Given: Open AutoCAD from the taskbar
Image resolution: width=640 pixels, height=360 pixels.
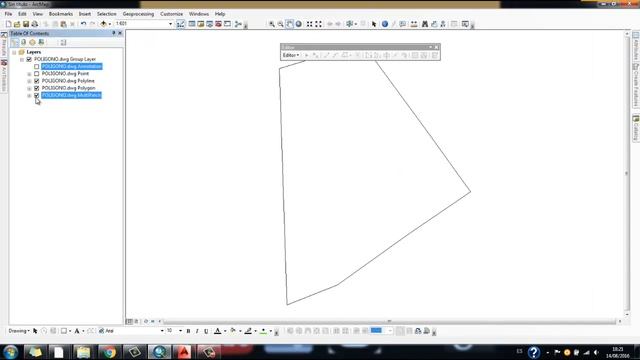Looking at the screenshot, I should pos(184,352).
